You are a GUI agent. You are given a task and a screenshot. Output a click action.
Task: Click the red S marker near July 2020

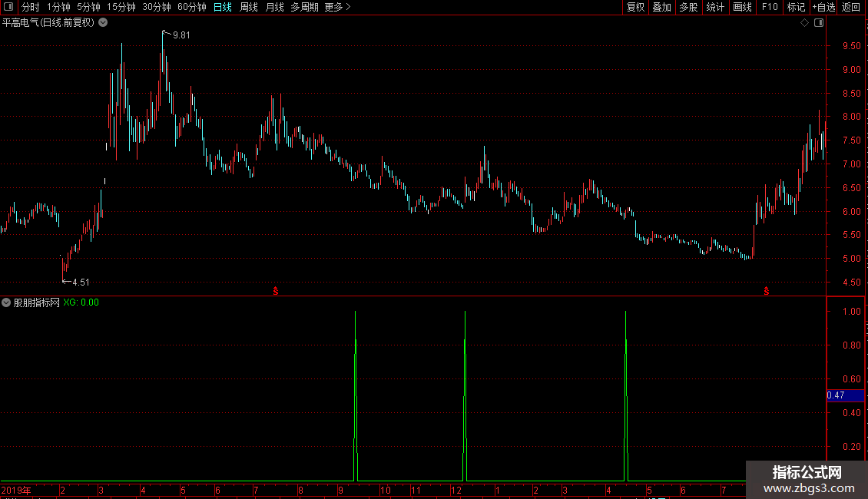point(766,291)
